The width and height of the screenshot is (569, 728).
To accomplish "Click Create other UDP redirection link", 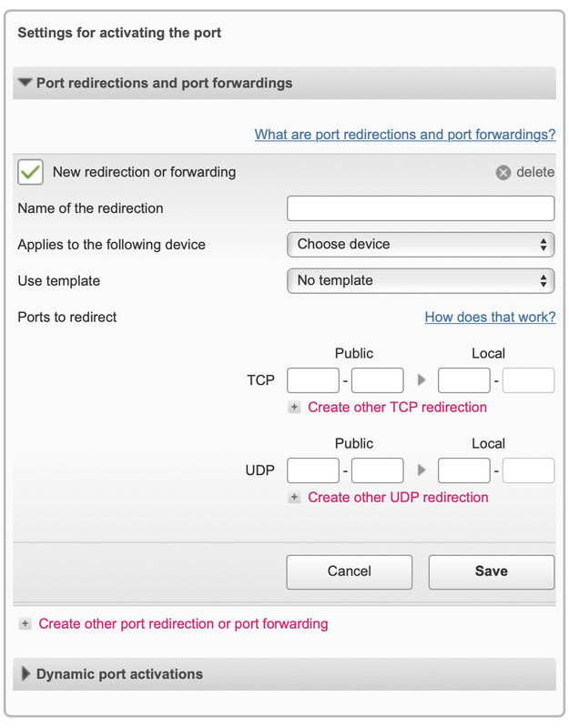I will 398,498.
